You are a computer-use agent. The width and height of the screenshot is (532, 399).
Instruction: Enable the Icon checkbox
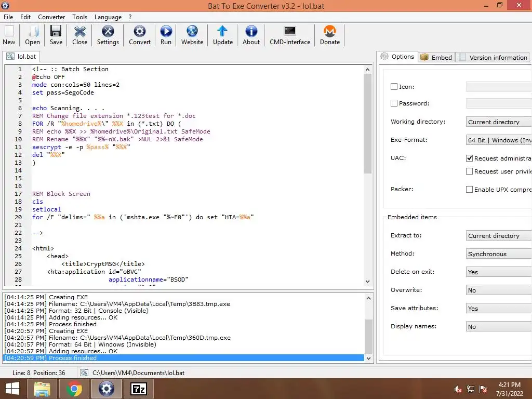pos(394,87)
